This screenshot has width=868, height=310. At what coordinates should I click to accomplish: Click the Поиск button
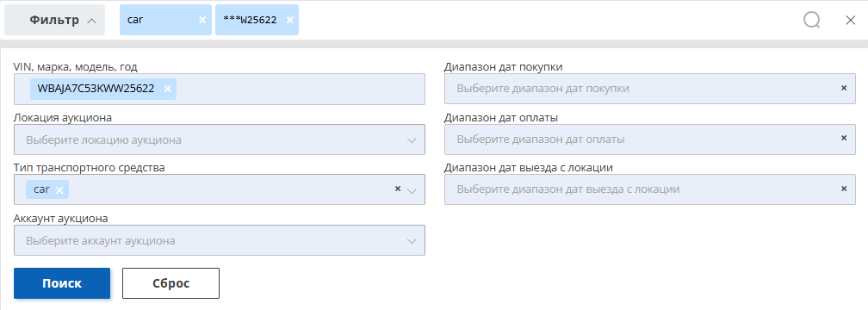click(x=62, y=283)
